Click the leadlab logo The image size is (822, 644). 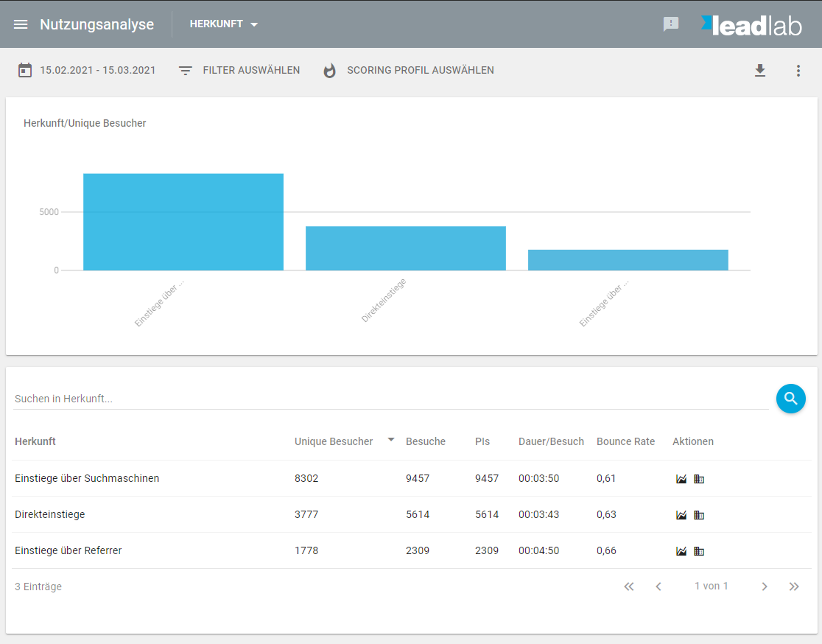coord(751,25)
